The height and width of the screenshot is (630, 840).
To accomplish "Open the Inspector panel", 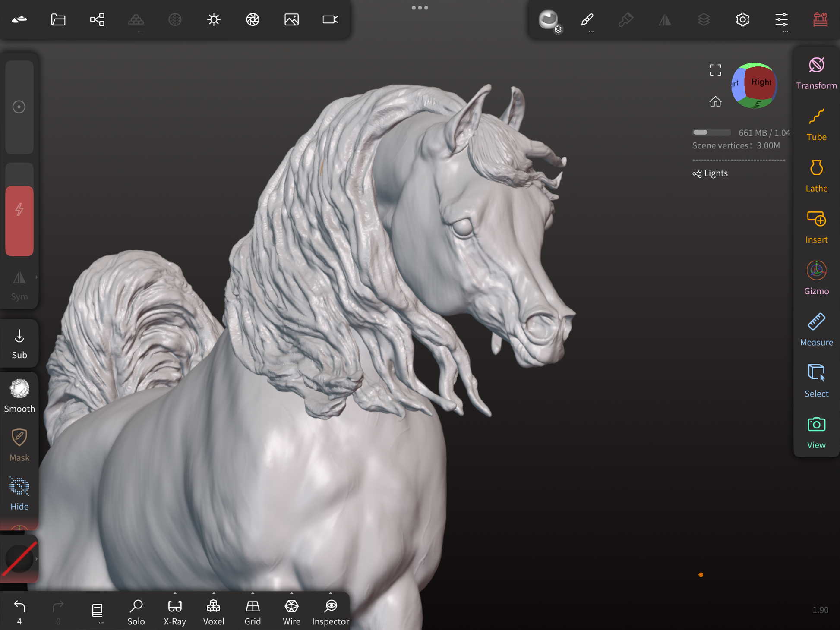I will [330, 611].
